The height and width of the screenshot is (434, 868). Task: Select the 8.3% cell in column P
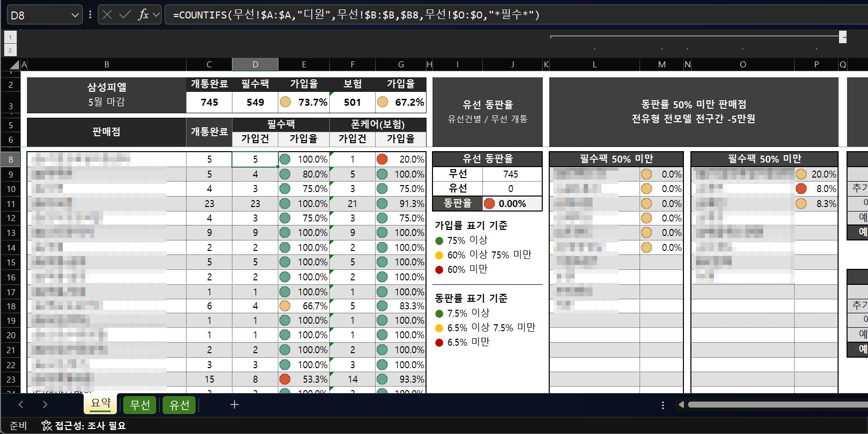click(x=816, y=204)
